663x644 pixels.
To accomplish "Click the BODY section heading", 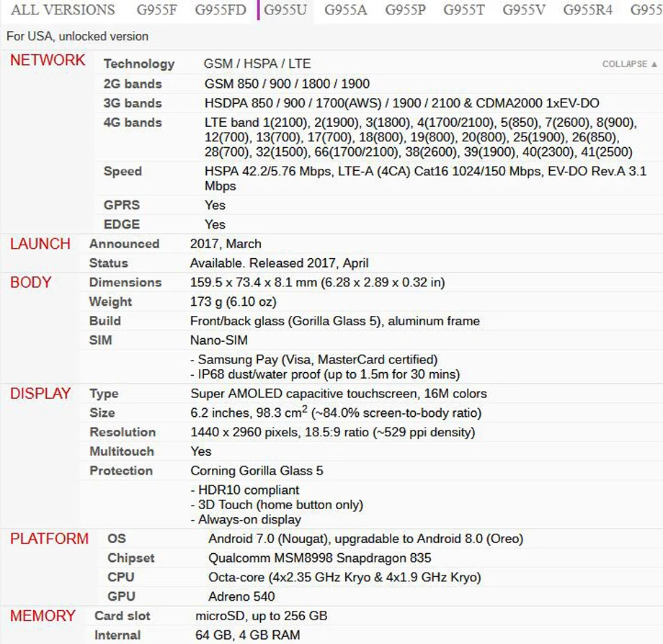I will point(30,282).
